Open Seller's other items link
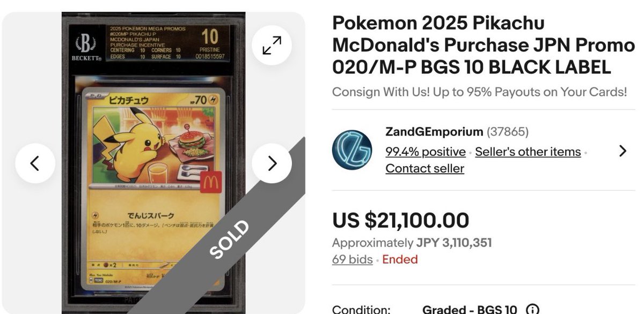Viewport: 644px width, 314px height. tap(528, 152)
